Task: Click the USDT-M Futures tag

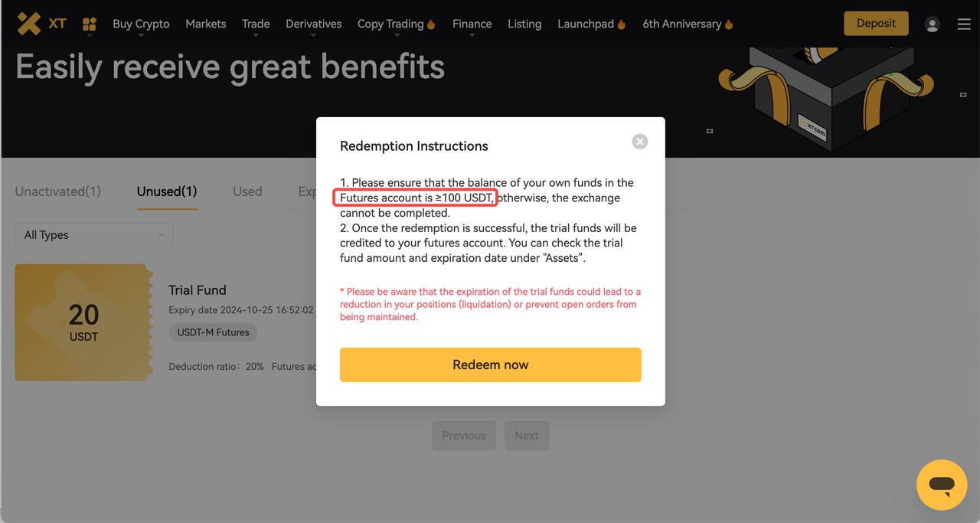Action: (x=213, y=332)
